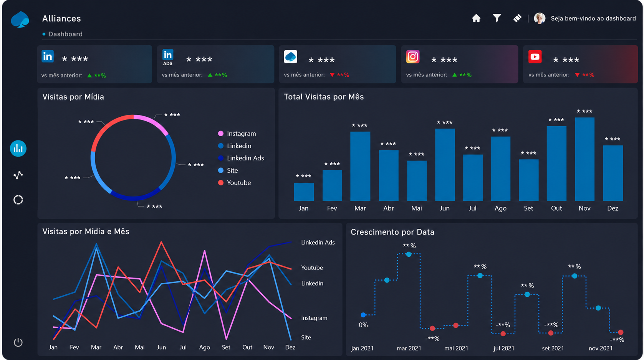Click the Jun bar in monthly chart
Image resolution: width=644 pixels, height=360 pixels.
pyautogui.click(x=445, y=165)
